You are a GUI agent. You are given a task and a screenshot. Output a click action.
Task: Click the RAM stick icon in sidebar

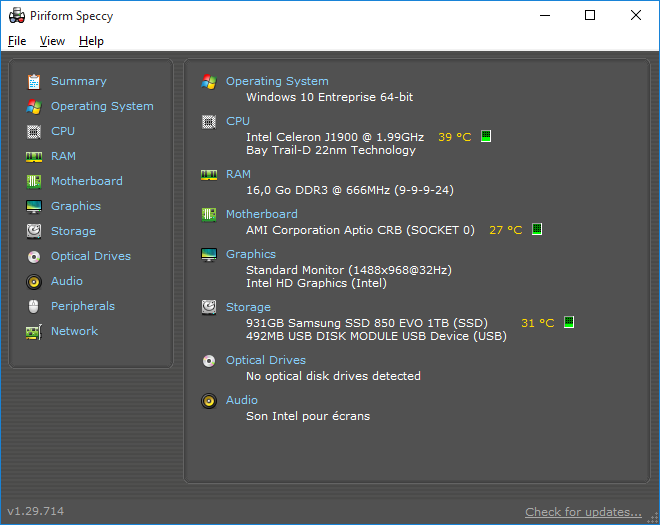[34, 157]
